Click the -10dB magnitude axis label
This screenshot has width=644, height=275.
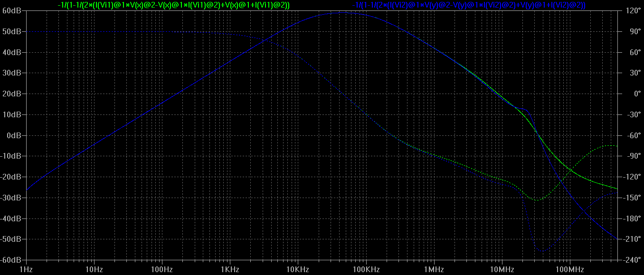pos(10,156)
